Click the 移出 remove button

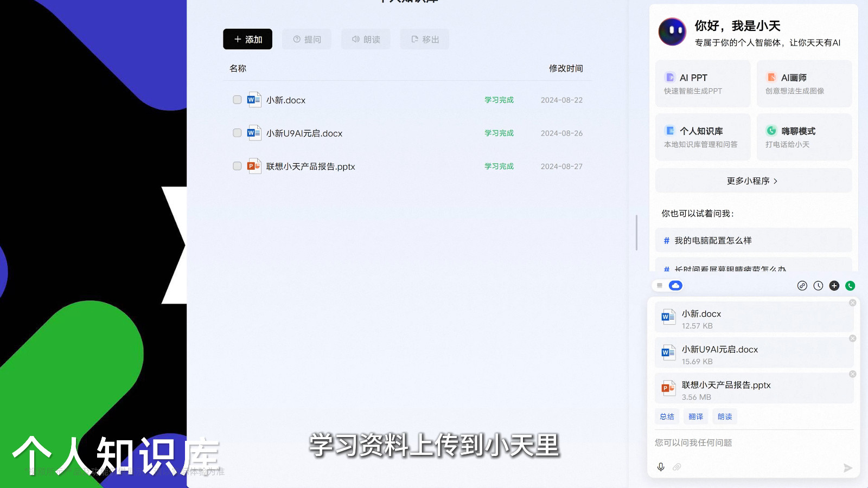425,39
